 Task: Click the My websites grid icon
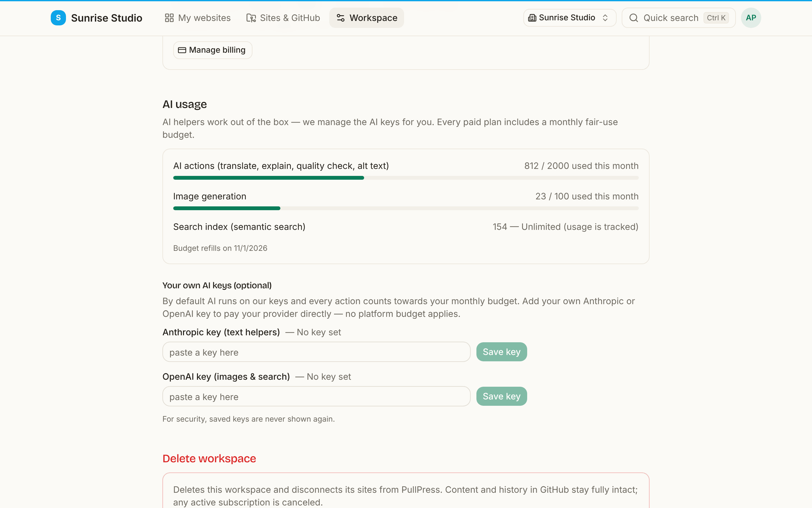pos(169,18)
